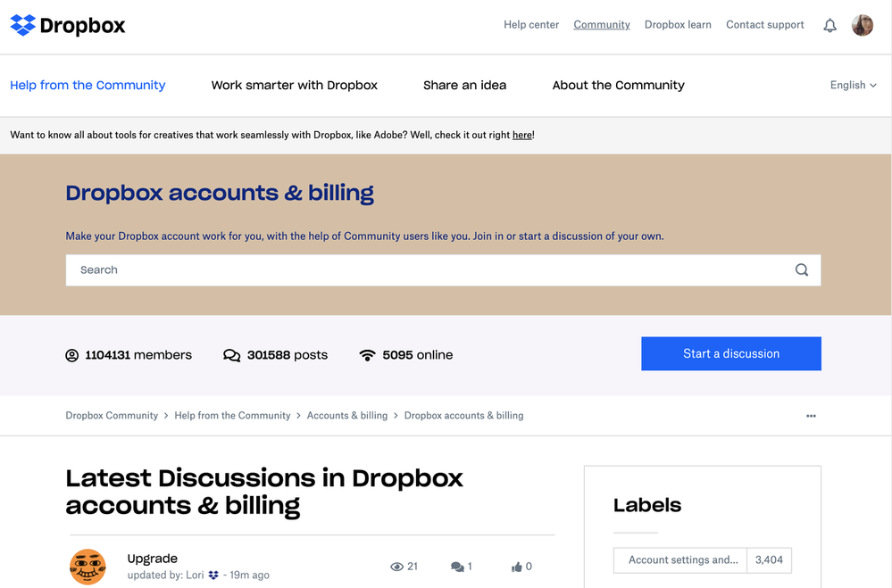
Task: Click the Dropbox badge next to Lori
Action: pyautogui.click(x=213, y=575)
